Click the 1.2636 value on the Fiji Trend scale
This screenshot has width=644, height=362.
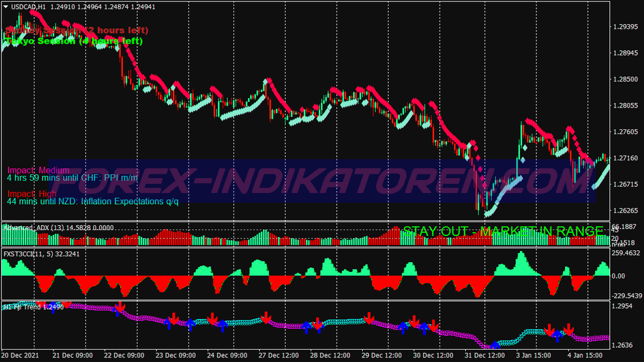622,345
